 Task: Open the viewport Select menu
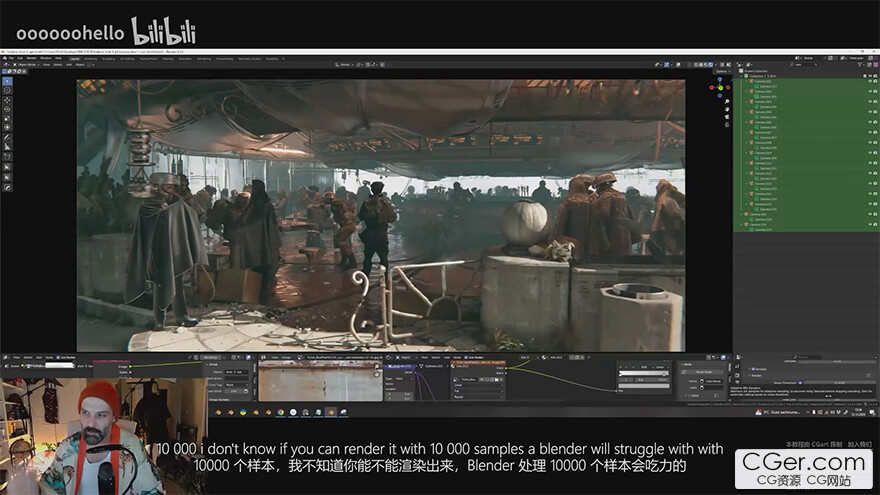pyautogui.click(x=58, y=65)
